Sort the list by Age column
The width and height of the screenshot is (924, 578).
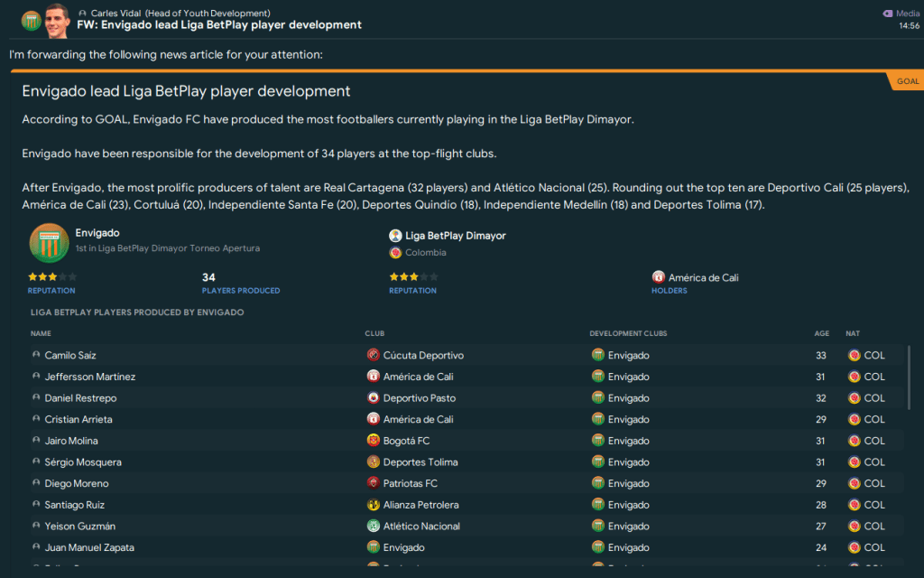click(x=821, y=334)
